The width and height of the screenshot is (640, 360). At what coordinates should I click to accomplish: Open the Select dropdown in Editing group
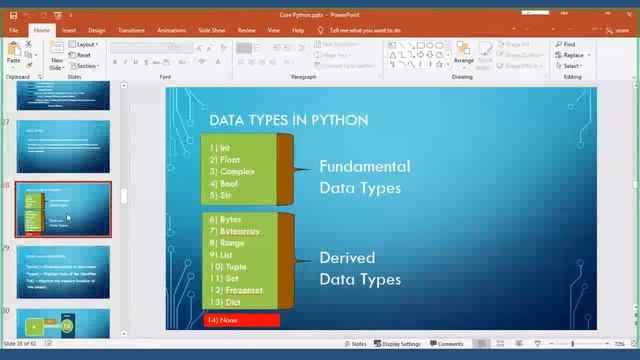(x=569, y=66)
